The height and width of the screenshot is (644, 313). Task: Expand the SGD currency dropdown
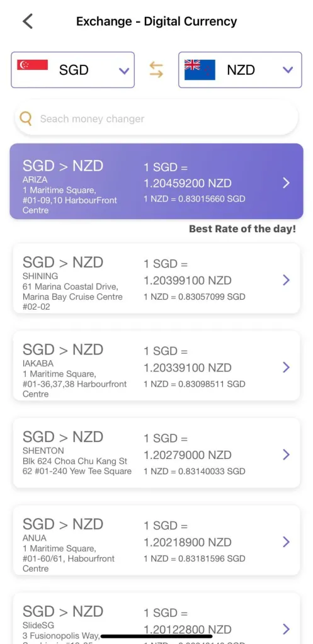click(x=72, y=70)
